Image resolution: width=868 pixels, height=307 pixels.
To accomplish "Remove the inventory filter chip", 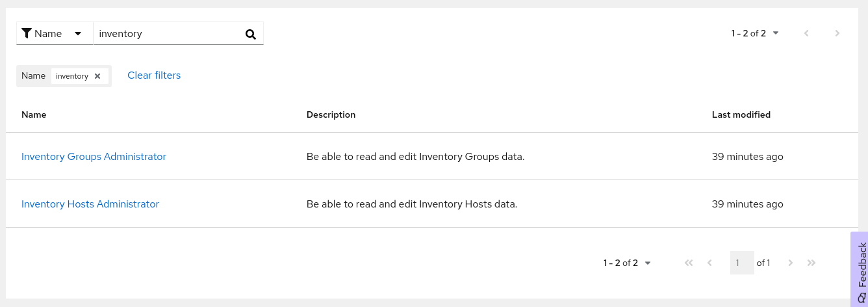I will click(x=97, y=76).
